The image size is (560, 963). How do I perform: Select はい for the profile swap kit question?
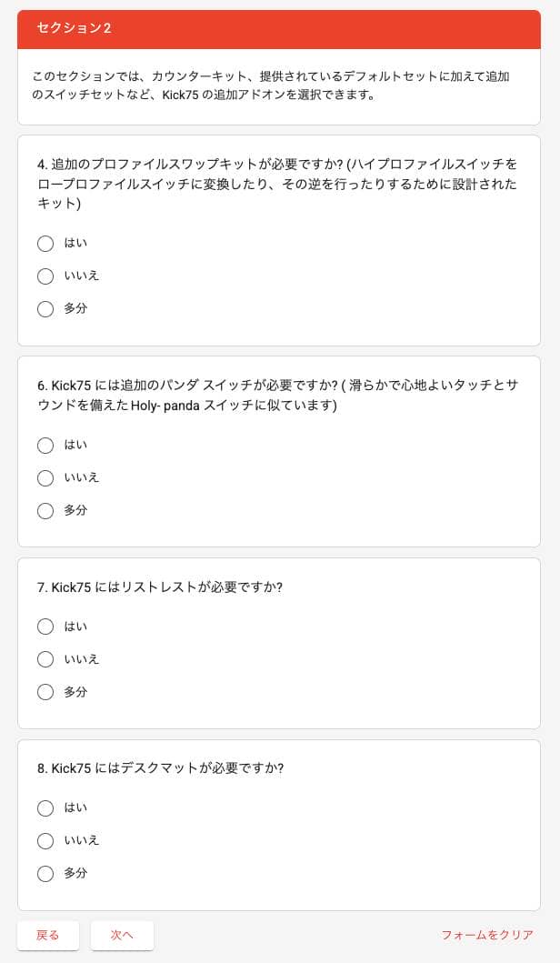pyautogui.click(x=45, y=244)
